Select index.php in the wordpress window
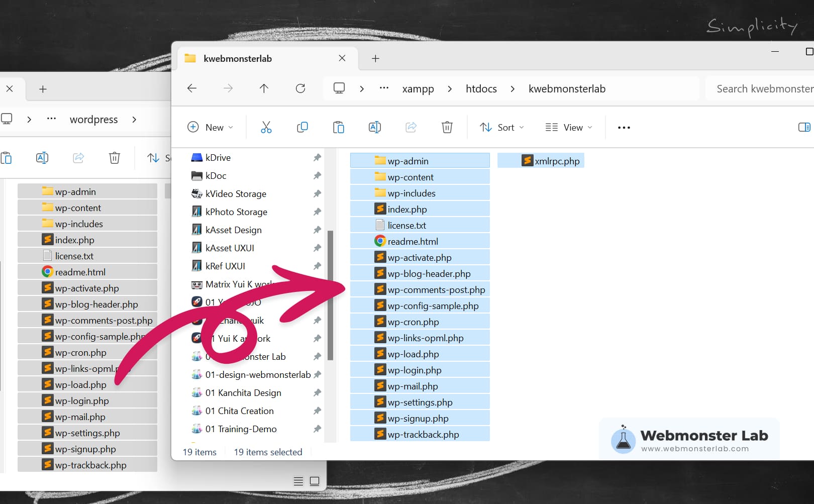The height and width of the screenshot is (504, 814). [x=87, y=240]
